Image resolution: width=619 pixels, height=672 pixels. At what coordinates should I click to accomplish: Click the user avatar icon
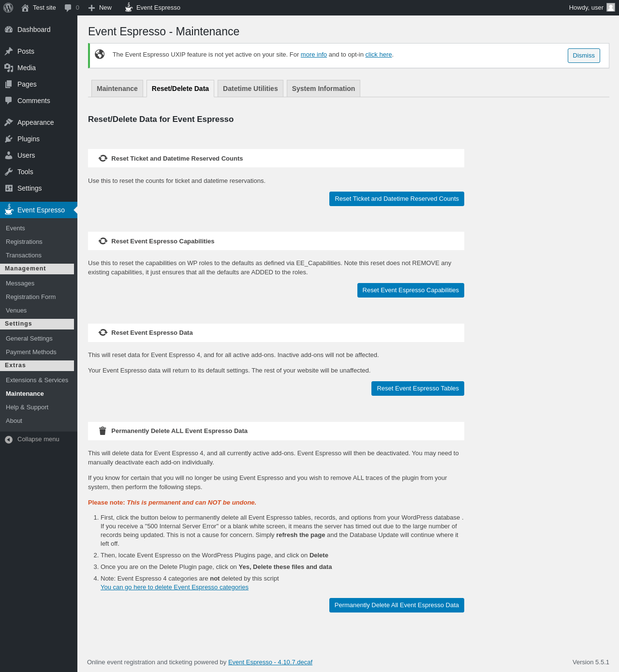coord(611,7)
